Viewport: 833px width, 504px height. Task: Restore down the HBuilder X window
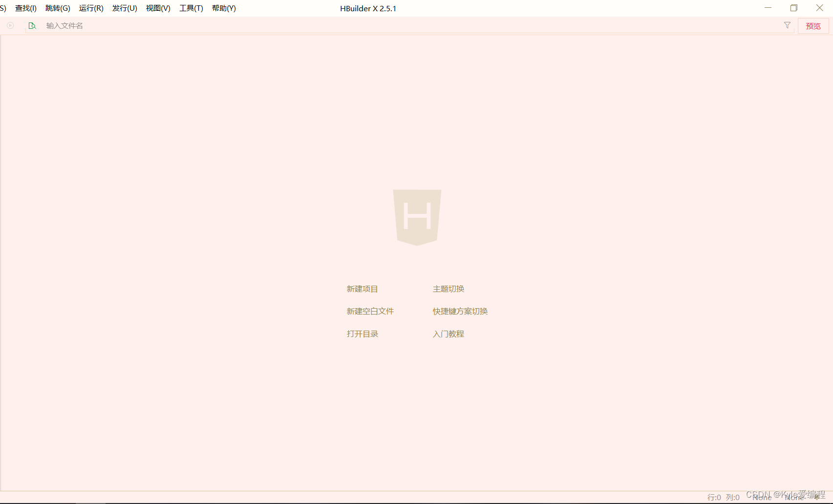[x=794, y=8]
